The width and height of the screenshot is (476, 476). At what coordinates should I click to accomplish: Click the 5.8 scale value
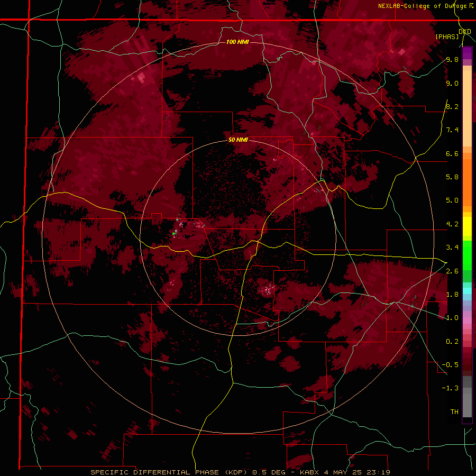point(452,177)
